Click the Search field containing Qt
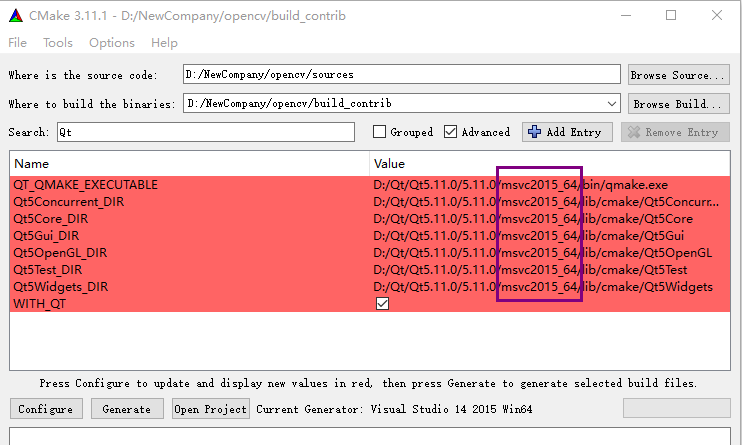The image size is (742, 445). pyautogui.click(x=205, y=132)
